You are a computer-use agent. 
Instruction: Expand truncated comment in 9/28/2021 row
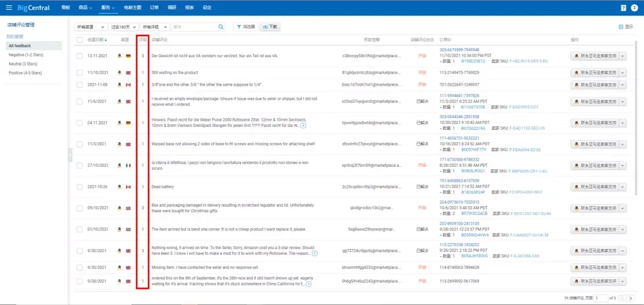point(308,284)
